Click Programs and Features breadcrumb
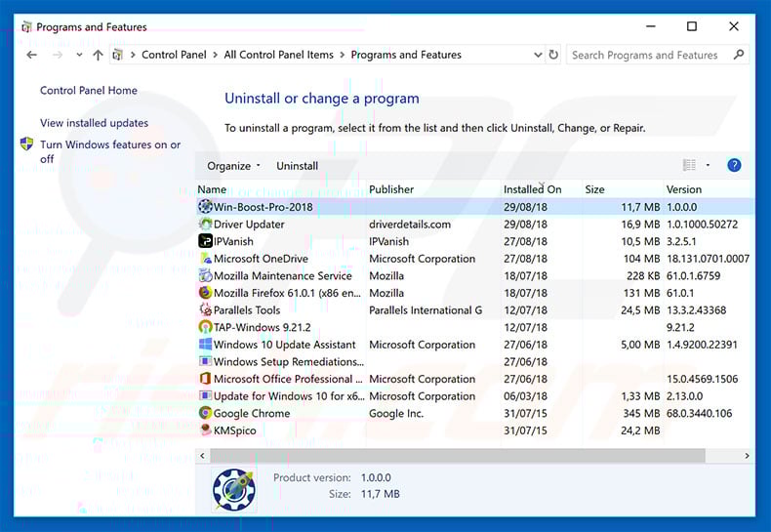The image size is (771, 532). 406,55
